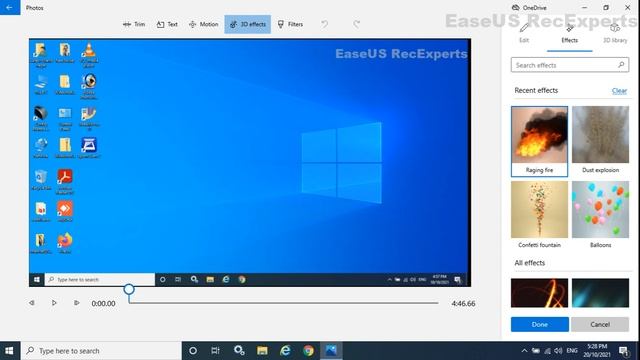Click Adobe Acrobat icon in video preview

click(x=64, y=182)
